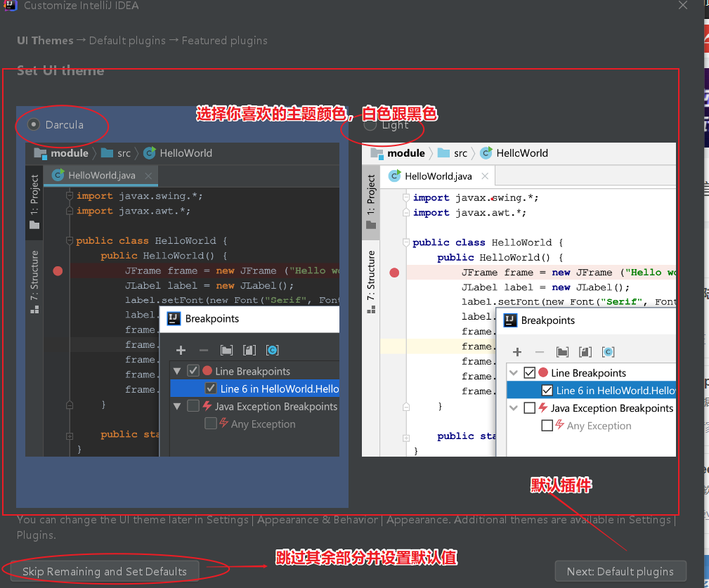Toggle Any Exception checkbox in Darcula preview
Viewport: 709px width, 588px height.
point(210,424)
